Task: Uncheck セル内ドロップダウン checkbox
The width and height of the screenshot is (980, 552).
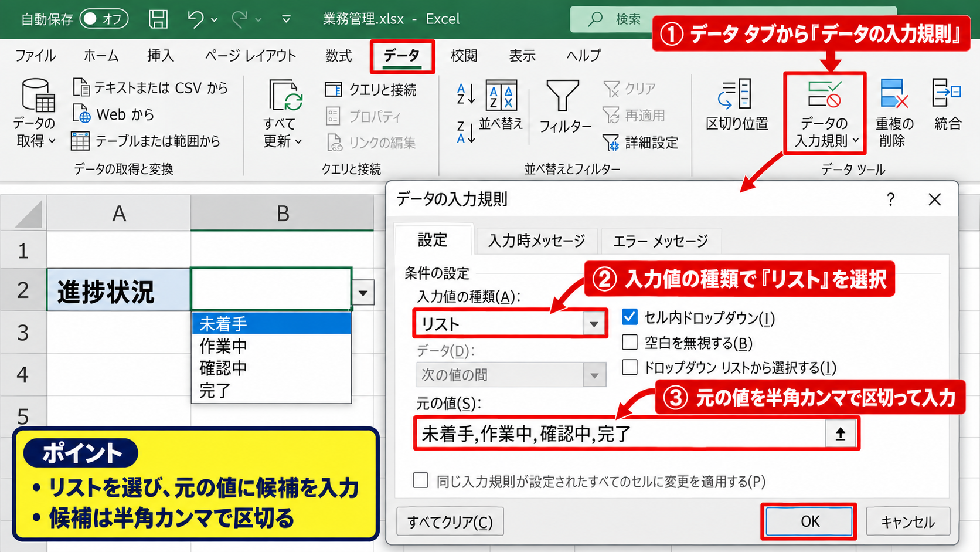Action: tap(629, 317)
